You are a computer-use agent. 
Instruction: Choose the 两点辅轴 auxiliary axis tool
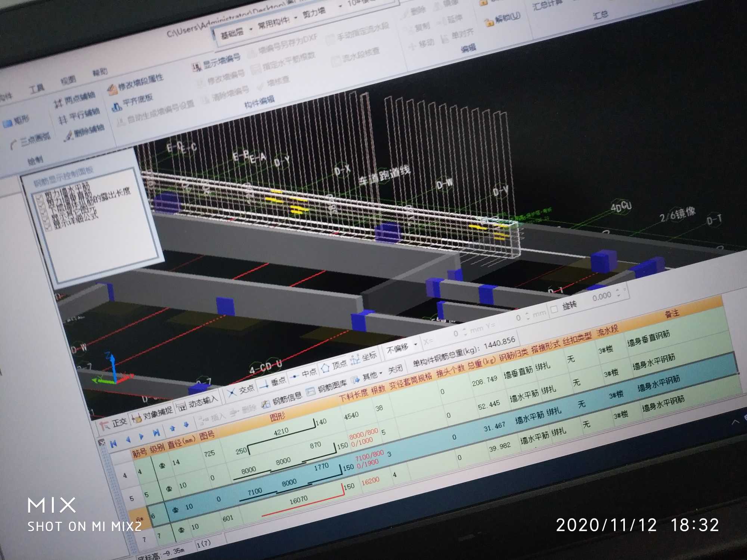tap(75, 99)
